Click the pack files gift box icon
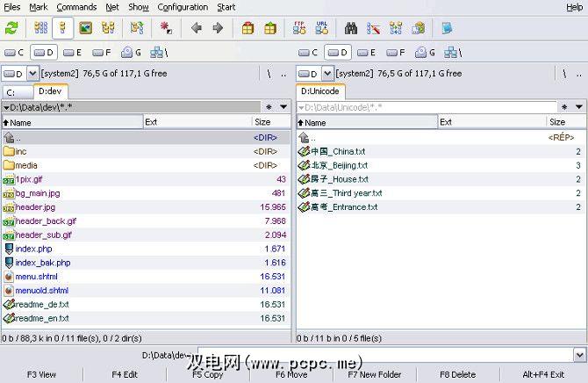588x383 pixels. coord(248,28)
